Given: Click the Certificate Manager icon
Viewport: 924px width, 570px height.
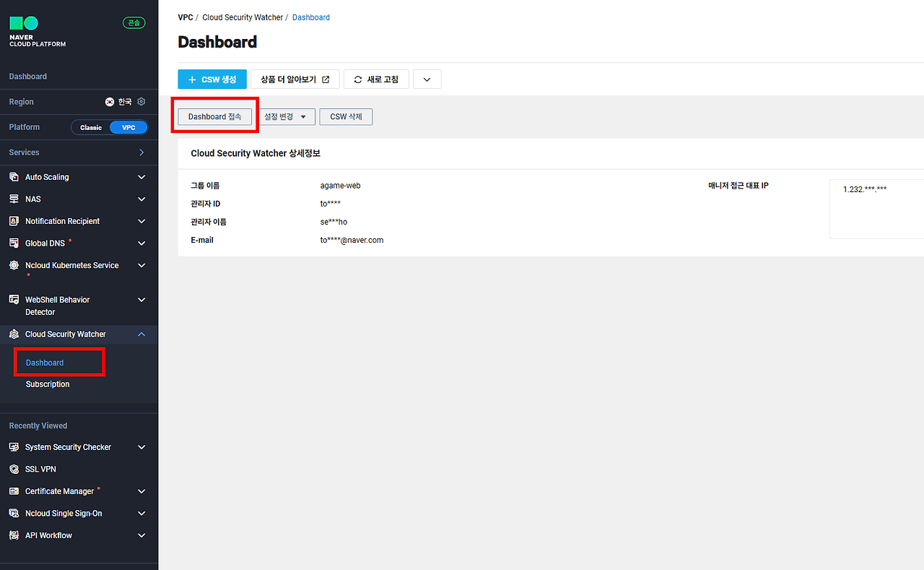Looking at the screenshot, I should pyautogui.click(x=14, y=491).
